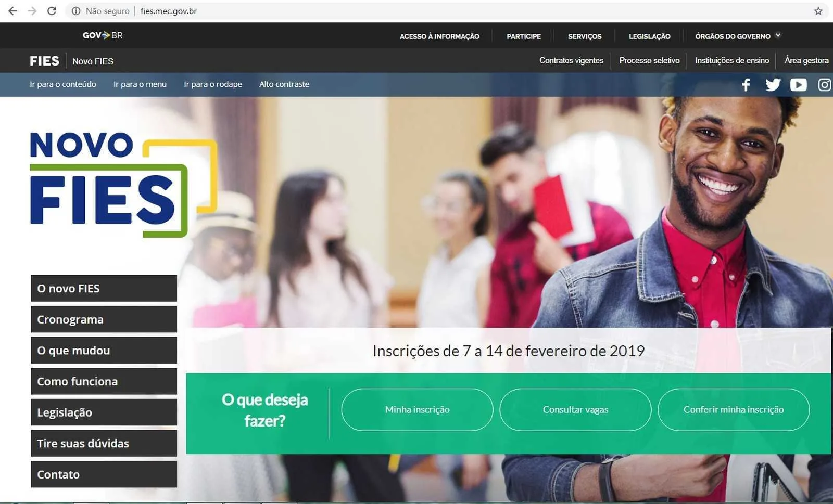Click the Não seguro security label

[x=108, y=11]
